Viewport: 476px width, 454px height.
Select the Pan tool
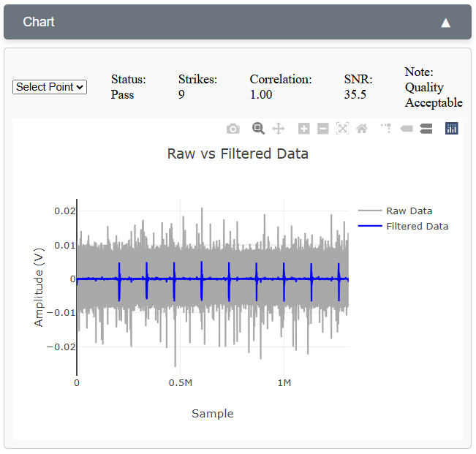coord(278,129)
